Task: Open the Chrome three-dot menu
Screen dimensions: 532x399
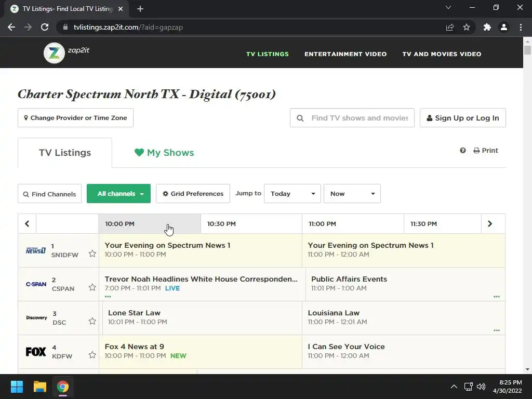Action: 521,27
